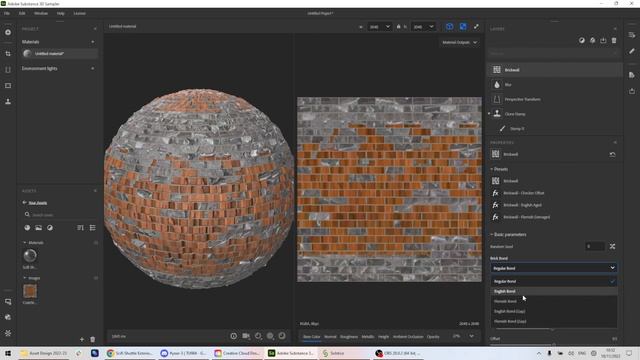Collapse the Presets section
Image resolution: width=640 pixels, height=360 pixels.
click(492, 169)
